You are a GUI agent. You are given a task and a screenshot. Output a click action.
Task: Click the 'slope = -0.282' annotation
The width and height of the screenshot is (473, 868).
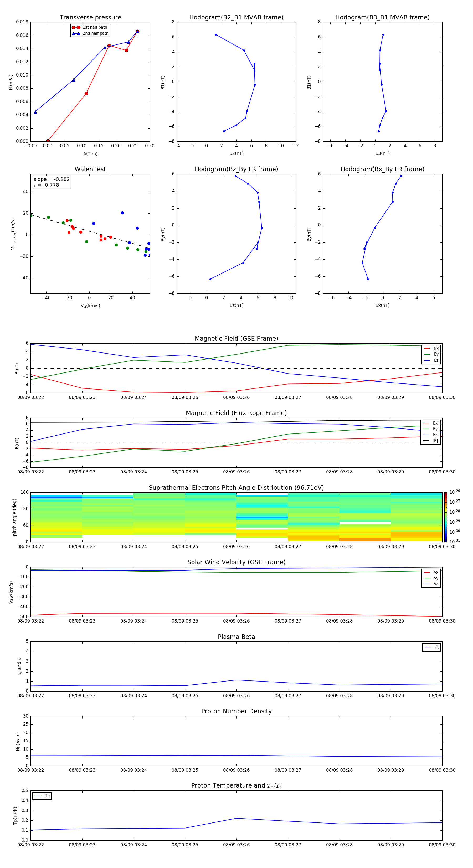pos(52,179)
